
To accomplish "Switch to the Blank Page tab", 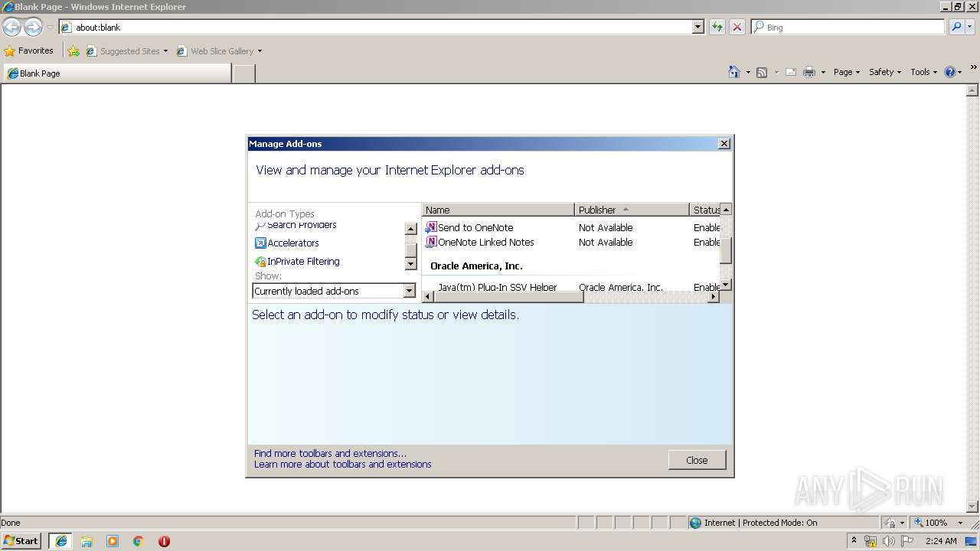I will coord(116,73).
